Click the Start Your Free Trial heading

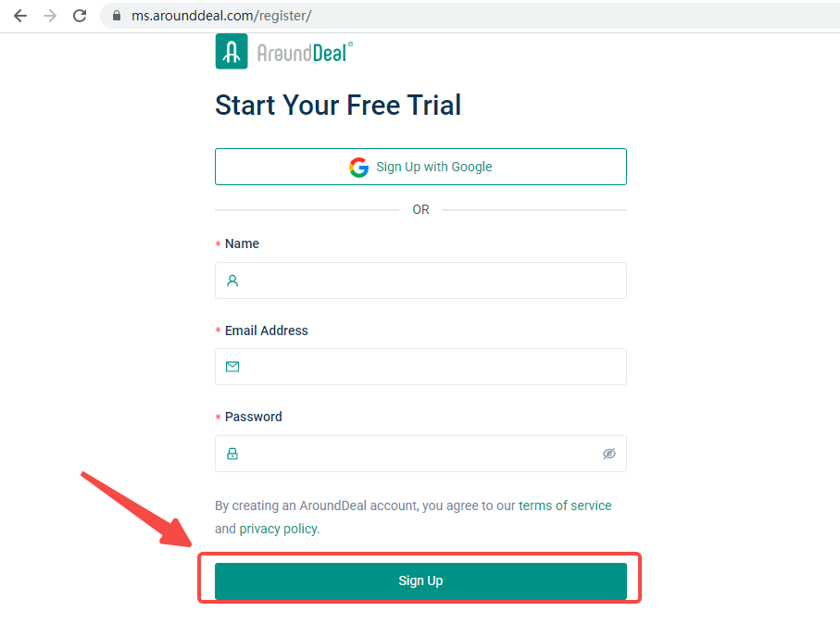[338, 105]
